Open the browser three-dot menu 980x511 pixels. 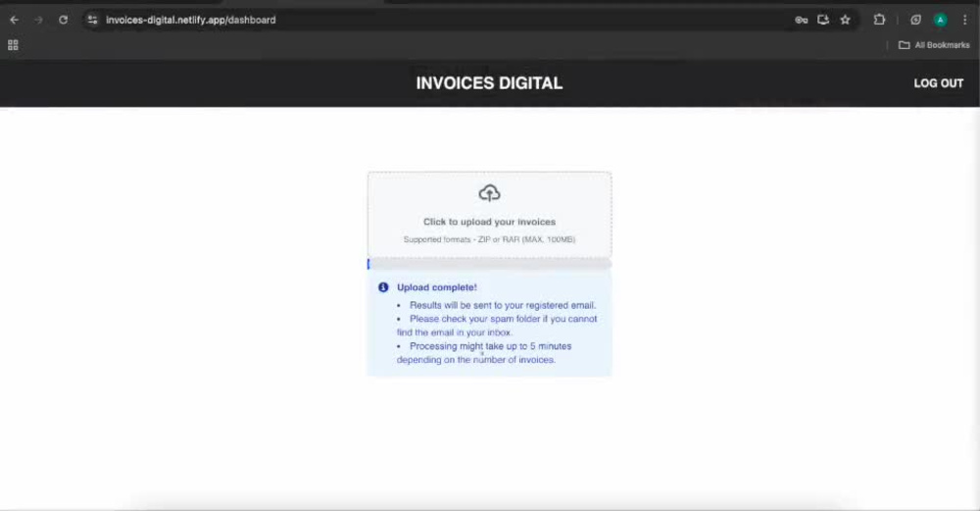click(x=965, y=20)
